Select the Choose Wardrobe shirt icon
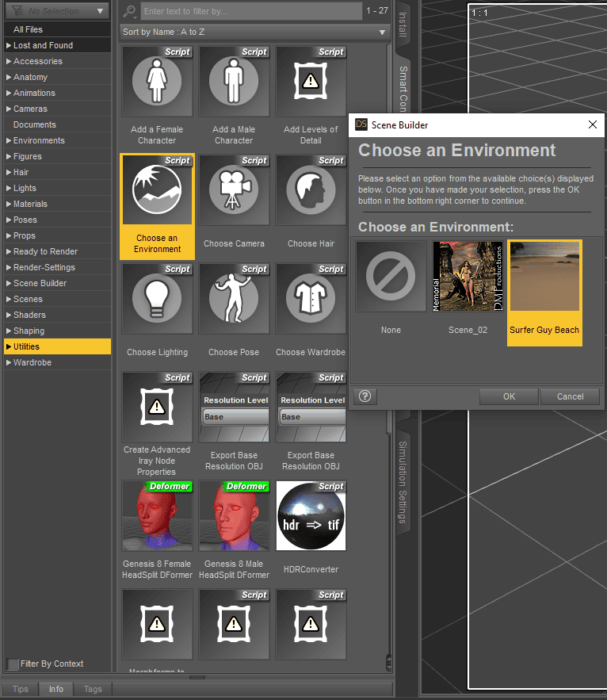This screenshot has height=700, width=607. pyautogui.click(x=311, y=298)
